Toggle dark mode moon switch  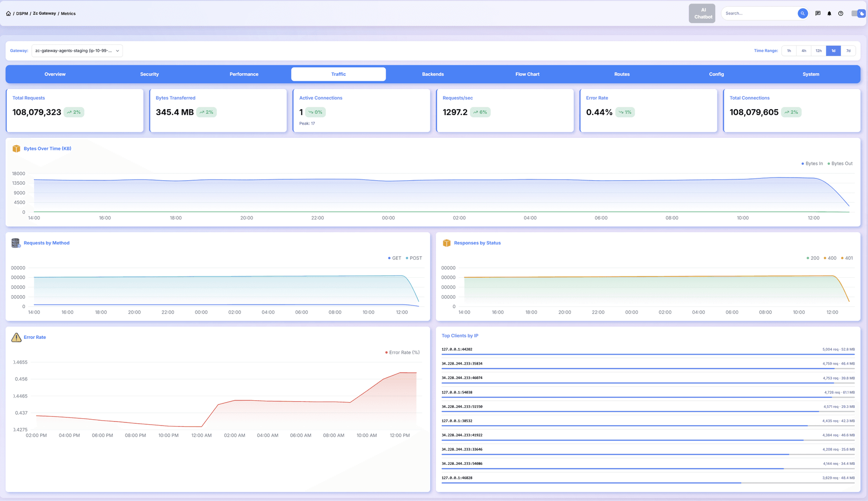click(x=858, y=14)
